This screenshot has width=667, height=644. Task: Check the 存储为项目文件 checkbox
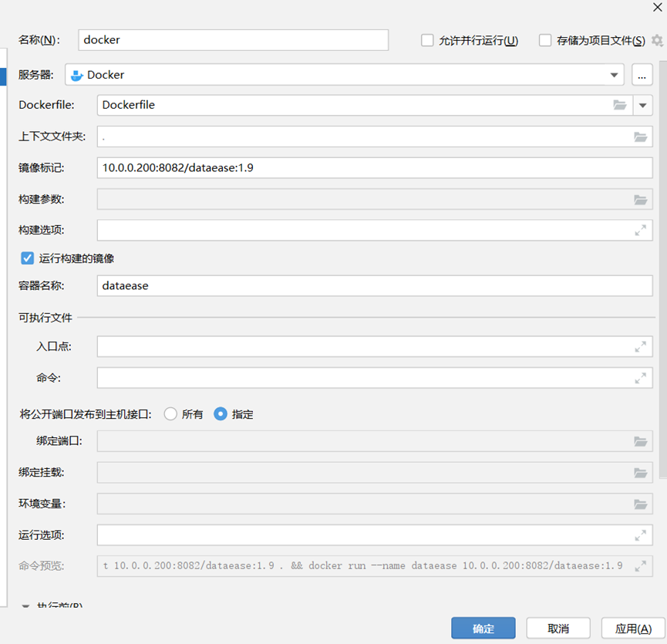click(x=544, y=40)
